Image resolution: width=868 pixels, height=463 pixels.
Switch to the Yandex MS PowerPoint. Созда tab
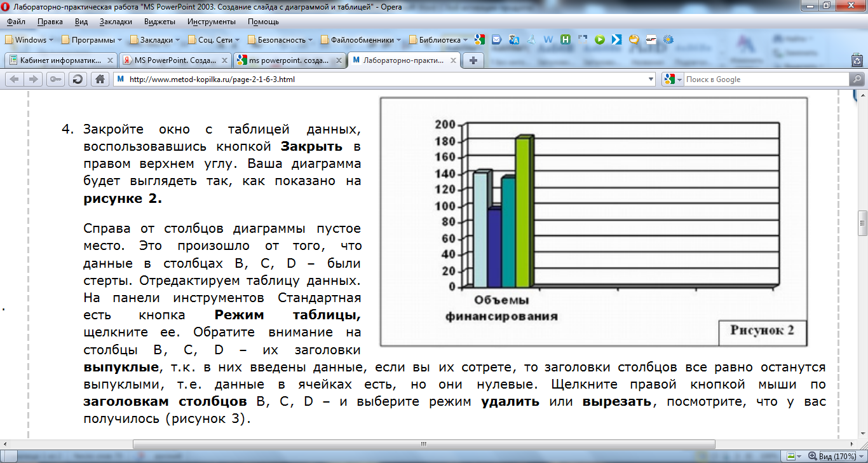click(175, 60)
